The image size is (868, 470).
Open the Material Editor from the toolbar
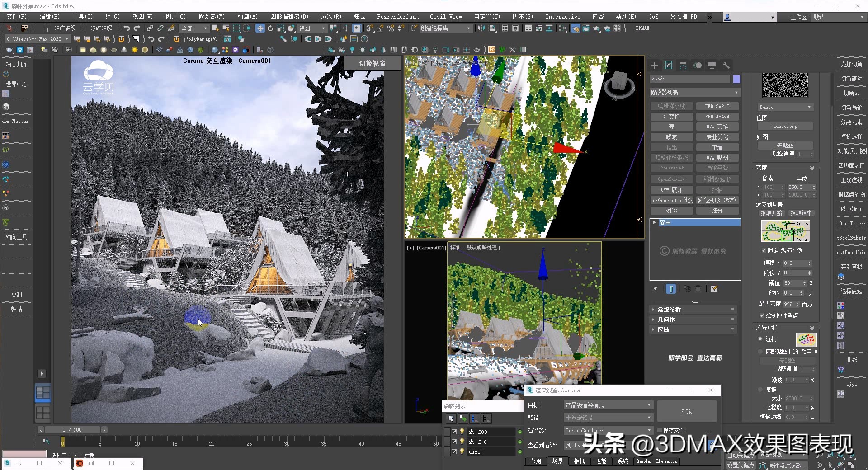(562, 28)
